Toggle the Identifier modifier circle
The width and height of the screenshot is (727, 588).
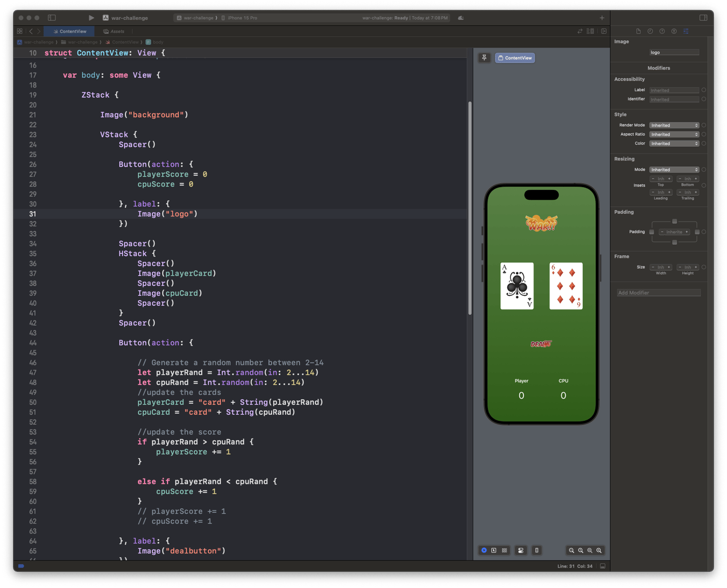704,99
